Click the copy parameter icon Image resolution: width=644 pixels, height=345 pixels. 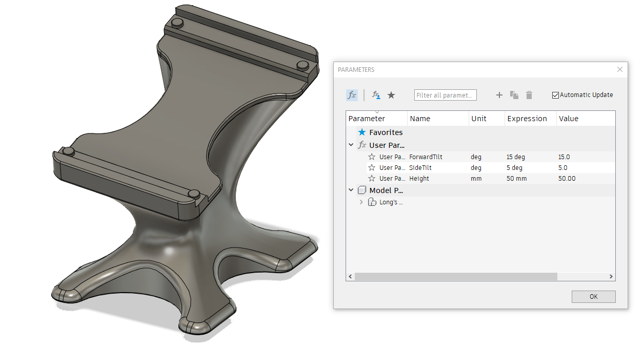514,95
